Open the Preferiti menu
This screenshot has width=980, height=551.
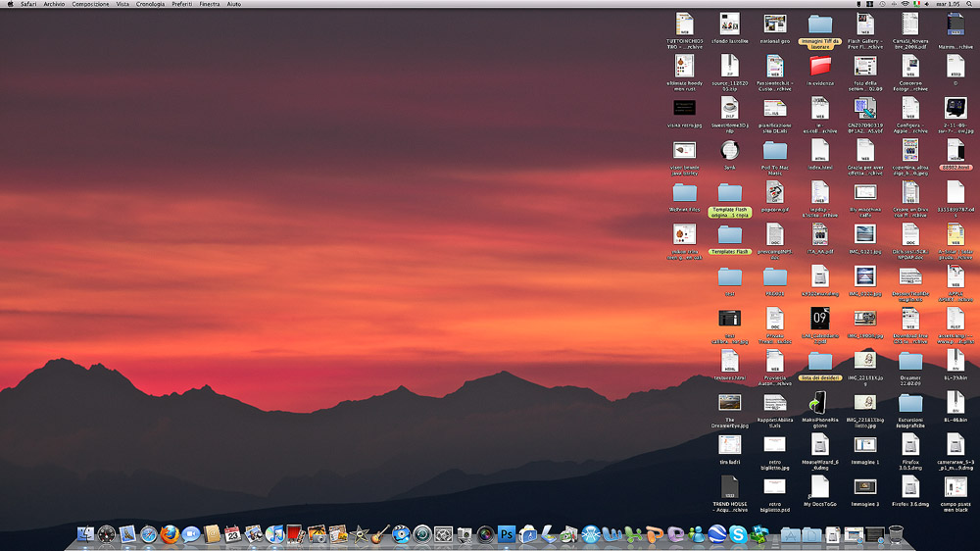point(182,4)
